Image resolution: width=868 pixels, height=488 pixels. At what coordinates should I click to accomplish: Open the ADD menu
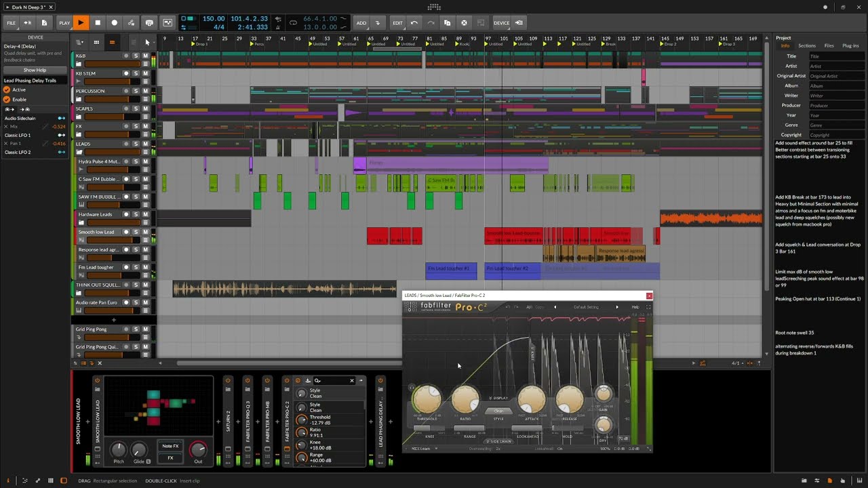(361, 22)
